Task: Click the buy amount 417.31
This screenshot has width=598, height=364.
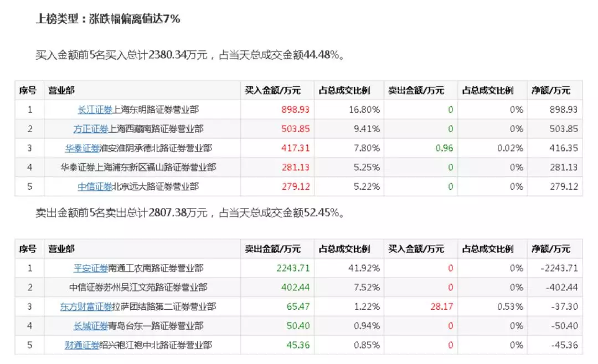Action: [x=295, y=148]
